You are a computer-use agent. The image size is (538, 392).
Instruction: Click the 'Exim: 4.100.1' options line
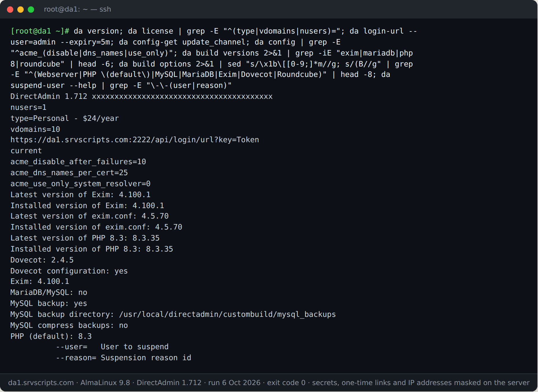click(x=40, y=281)
